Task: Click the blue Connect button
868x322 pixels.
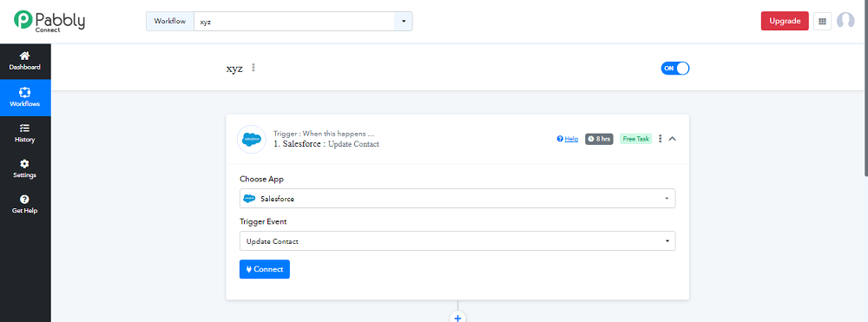Action: coord(265,269)
